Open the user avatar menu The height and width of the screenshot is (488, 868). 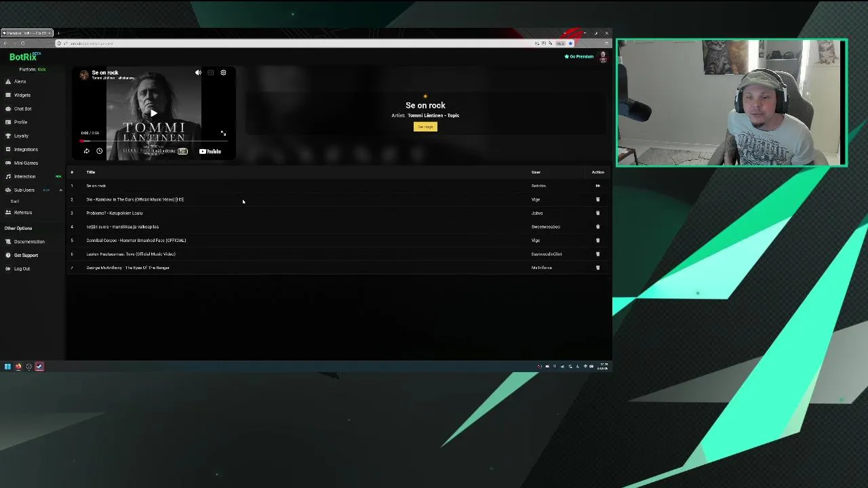point(602,56)
